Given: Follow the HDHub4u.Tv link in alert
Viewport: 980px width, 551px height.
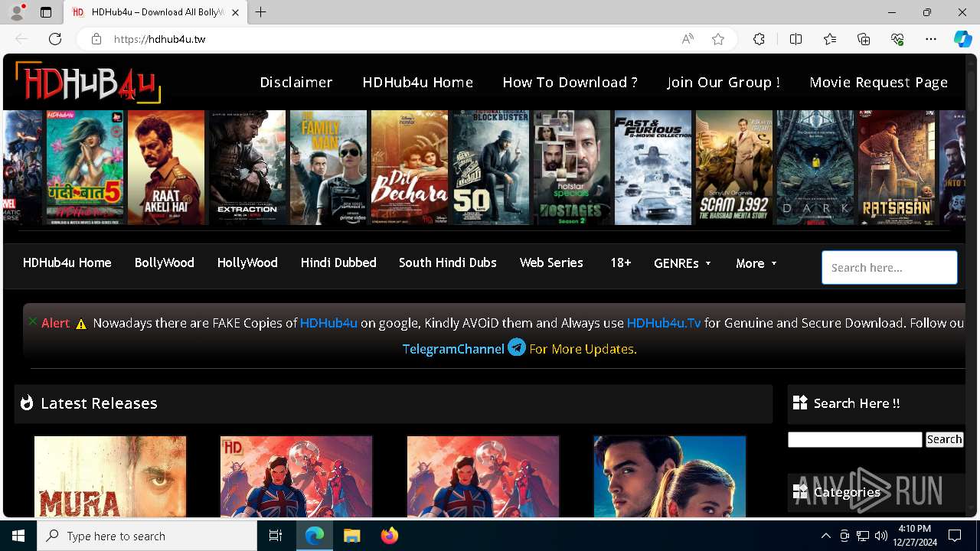Looking at the screenshot, I should 664,323.
